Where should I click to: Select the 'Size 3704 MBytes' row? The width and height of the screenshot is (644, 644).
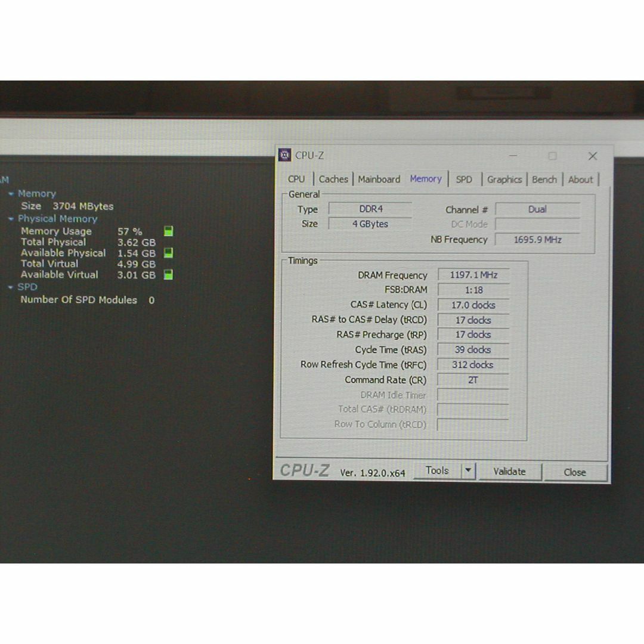(67, 206)
